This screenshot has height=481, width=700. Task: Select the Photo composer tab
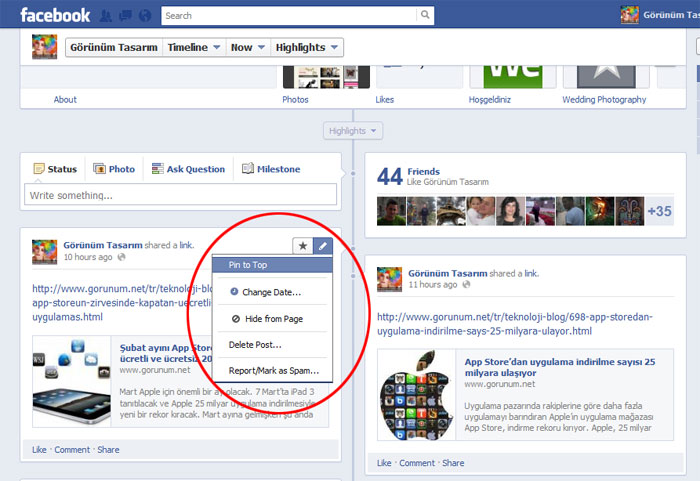pos(114,169)
